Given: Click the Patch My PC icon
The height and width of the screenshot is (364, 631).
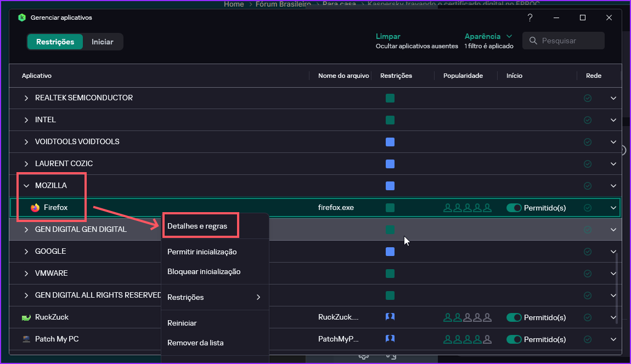Looking at the screenshot, I should click(26, 339).
